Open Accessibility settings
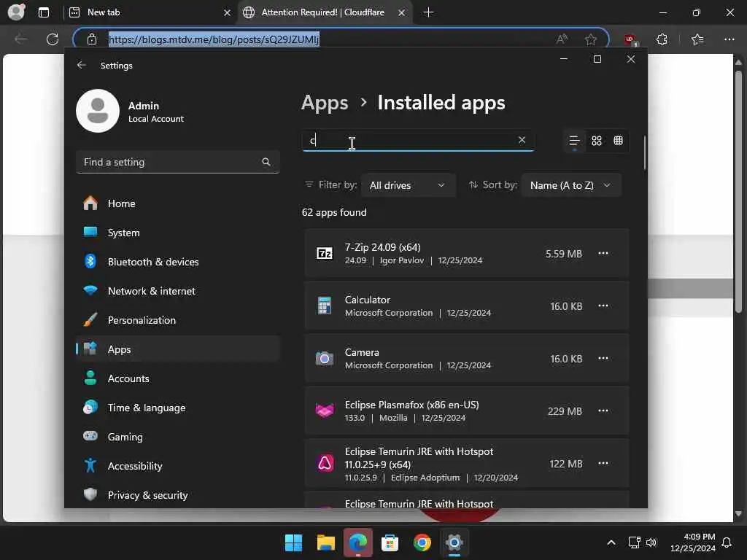The width and height of the screenshot is (747, 560). point(177,466)
